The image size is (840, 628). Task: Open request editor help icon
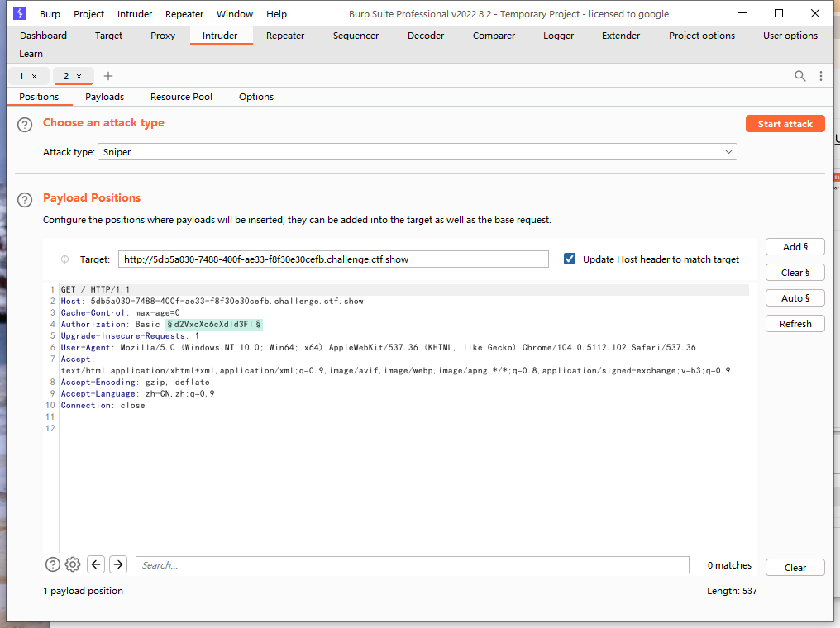(x=53, y=564)
